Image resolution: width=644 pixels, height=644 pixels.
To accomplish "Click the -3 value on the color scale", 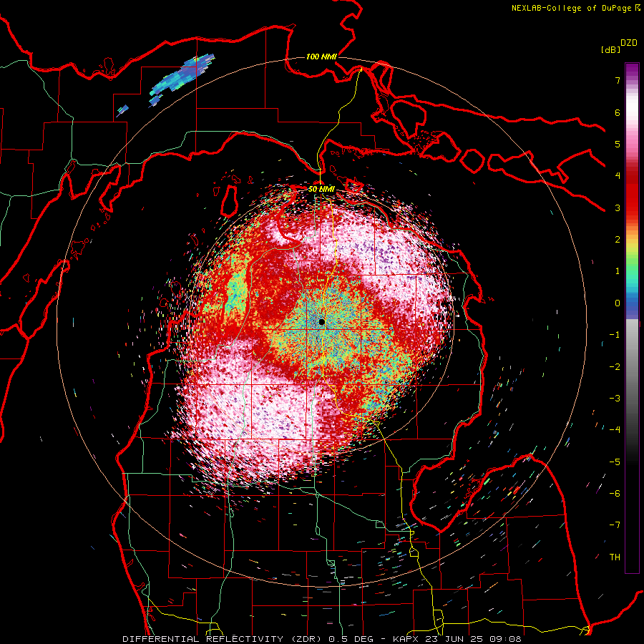I will [615, 399].
